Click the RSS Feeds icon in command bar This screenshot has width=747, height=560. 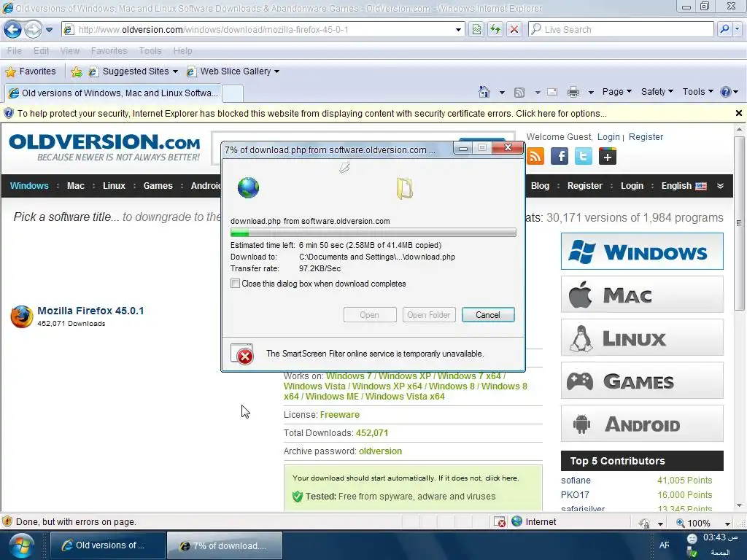click(x=519, y=92)
